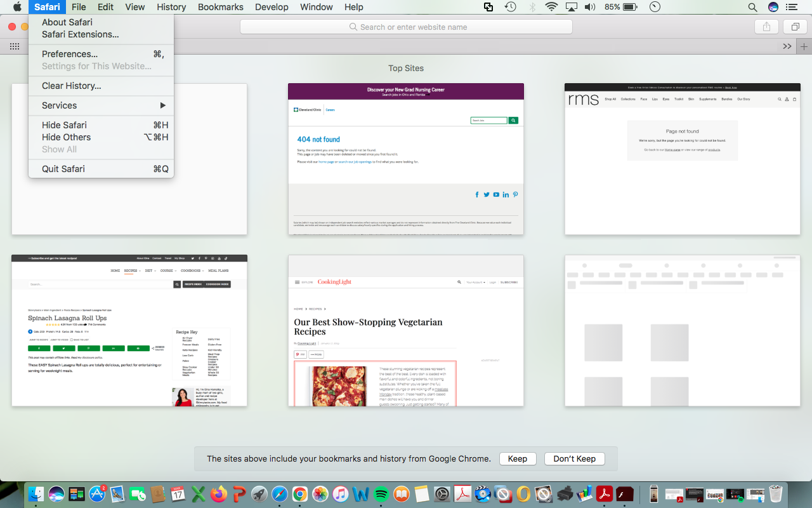This screenshot has width=812, height=508.
Task: Open the Apple menu
Action: coord(17,7)
